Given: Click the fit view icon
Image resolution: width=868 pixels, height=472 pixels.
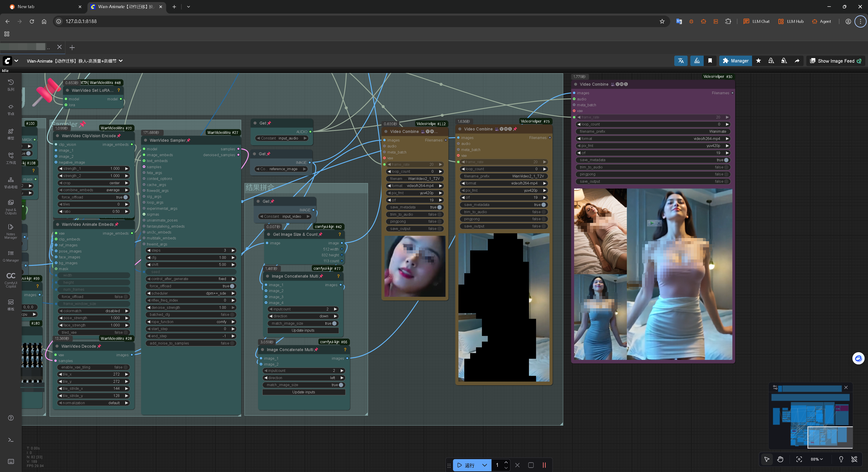Looking at the screenshot, I should 799,459.
